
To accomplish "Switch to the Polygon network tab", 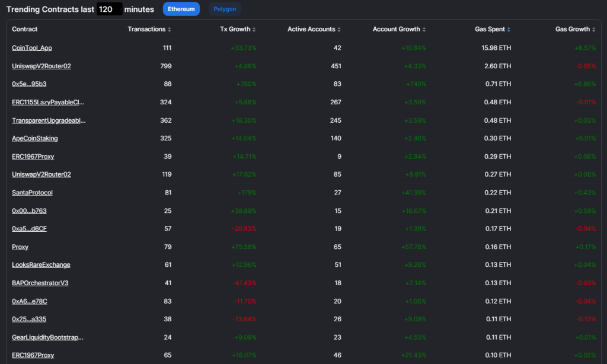I will [225, 9].
